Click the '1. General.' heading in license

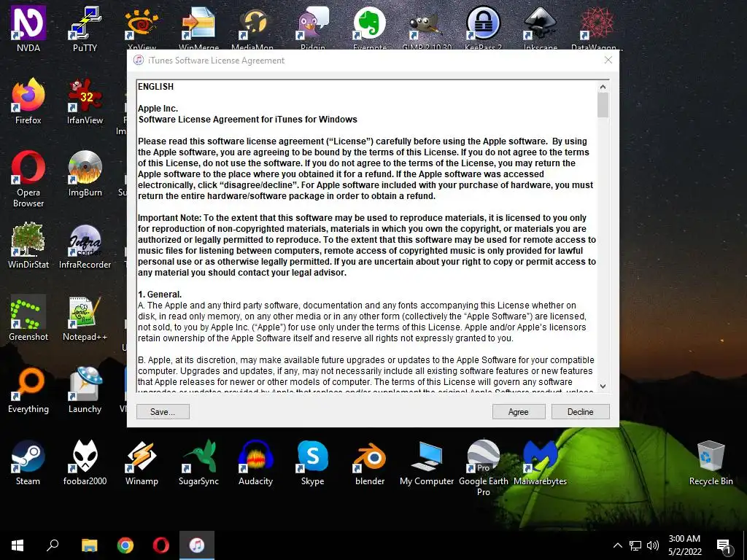coord(160,295)
